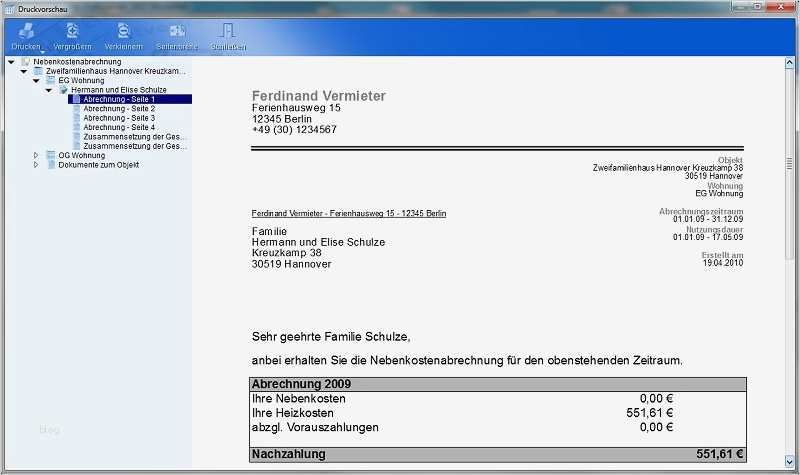Select Abrechnung - Seite 2 label in the tree
Viewport: 800px width, 475px height.
coord(119,109)
